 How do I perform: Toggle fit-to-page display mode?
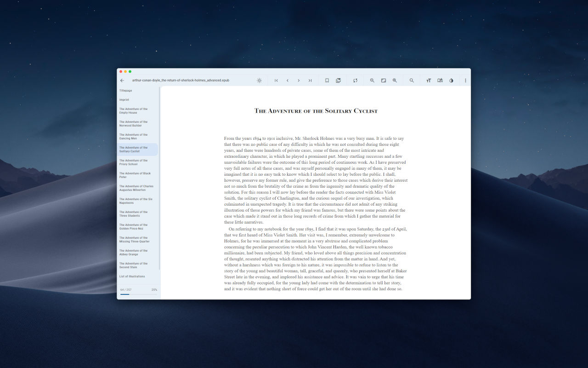[x=383, y=80]
